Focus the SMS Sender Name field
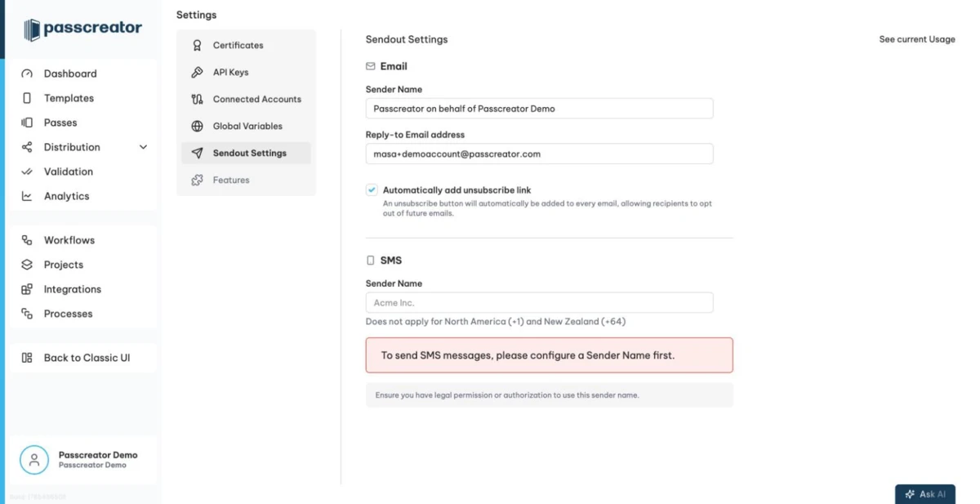Viewport: 980px width, 504px height. [539, 302]
